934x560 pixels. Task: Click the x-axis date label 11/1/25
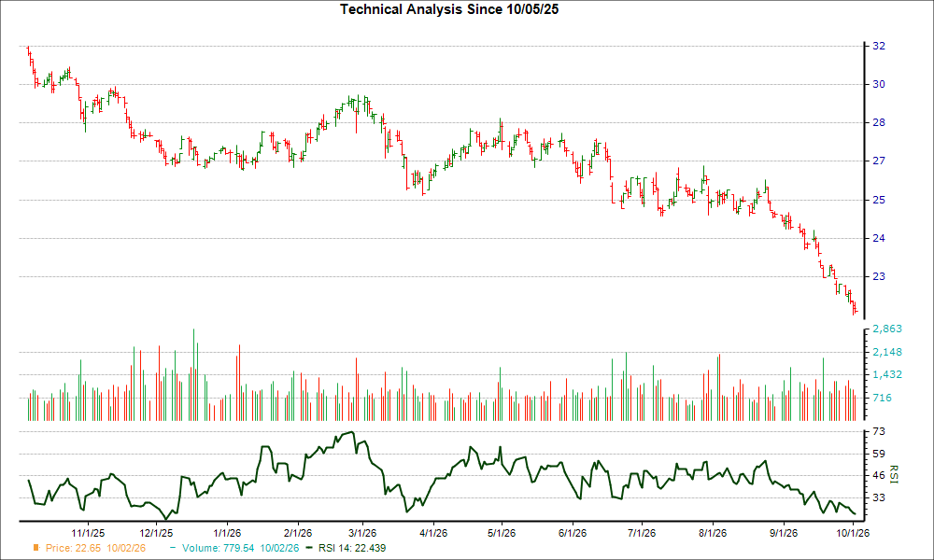tap(88, 533)
